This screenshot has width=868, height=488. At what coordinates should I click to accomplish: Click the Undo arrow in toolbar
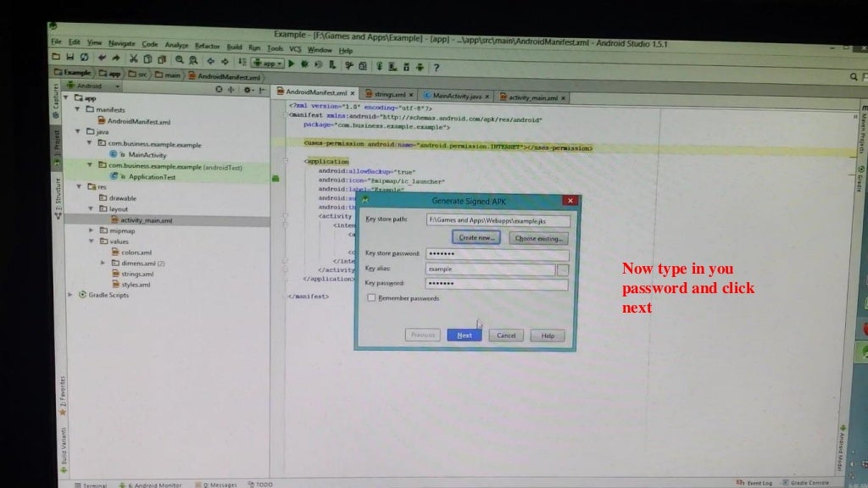pos(102,58)
